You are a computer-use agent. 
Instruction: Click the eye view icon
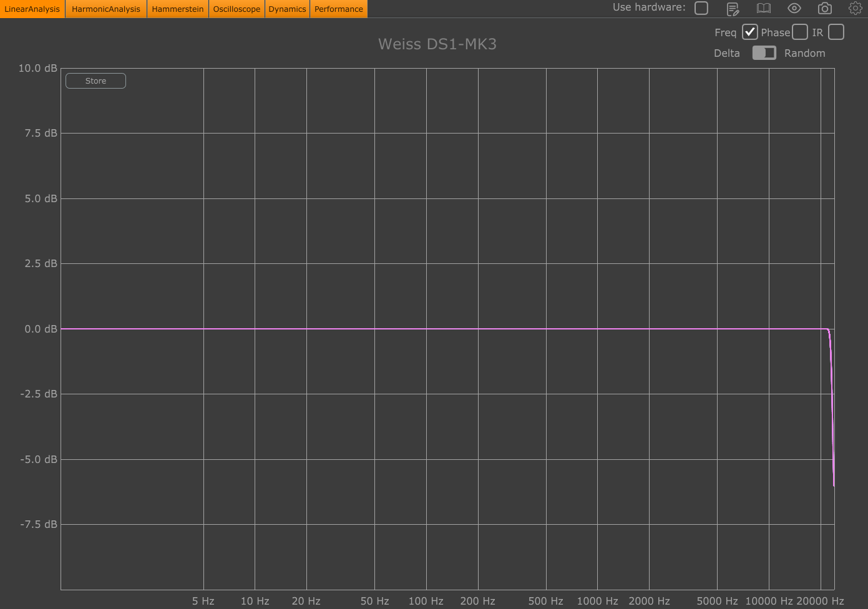point(794,8)
